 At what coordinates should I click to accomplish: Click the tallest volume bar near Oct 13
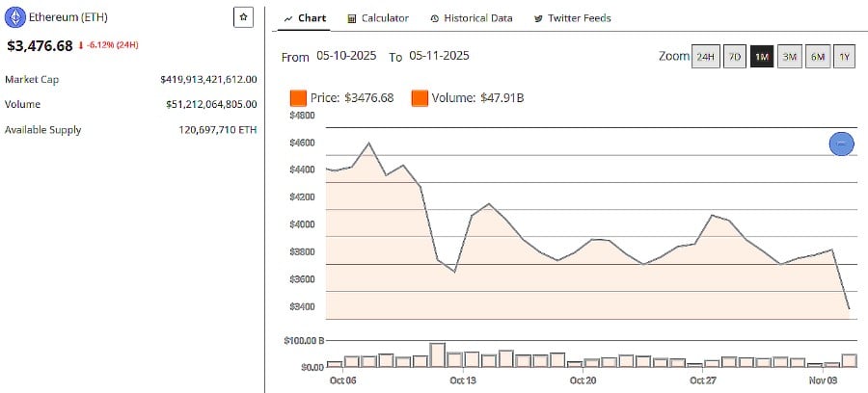tap(437, 355)
